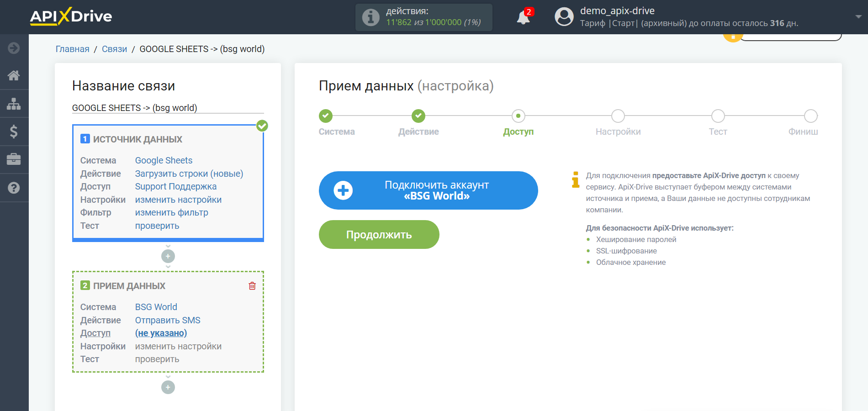Open the home icon in the sidebar
This screenshot has width=868, height=411.
click(x=14, y=75)
